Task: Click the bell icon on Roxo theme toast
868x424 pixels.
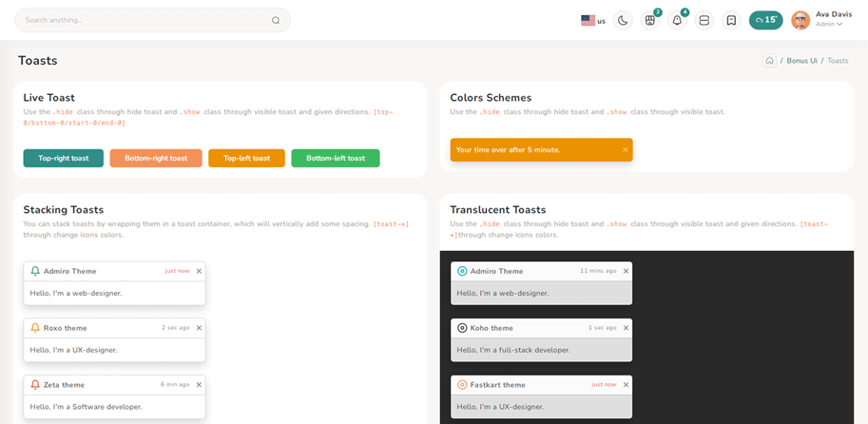Action: [x=35, y=327]
